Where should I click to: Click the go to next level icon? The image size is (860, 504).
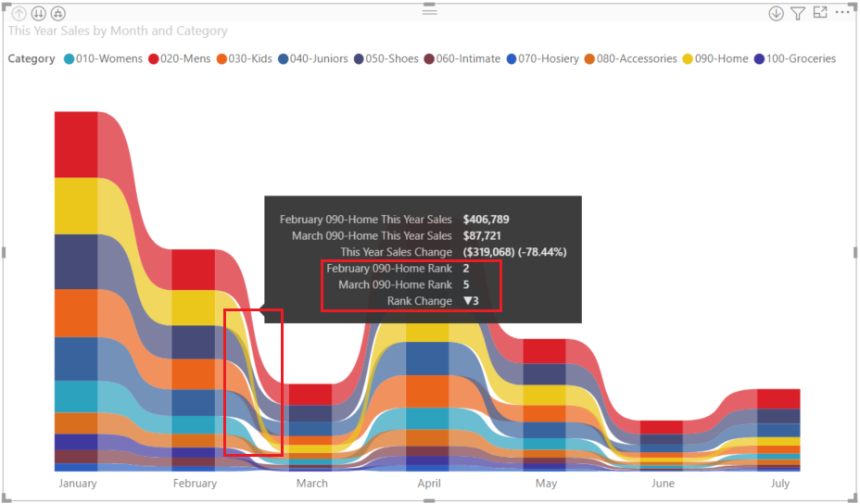(38, 13)
